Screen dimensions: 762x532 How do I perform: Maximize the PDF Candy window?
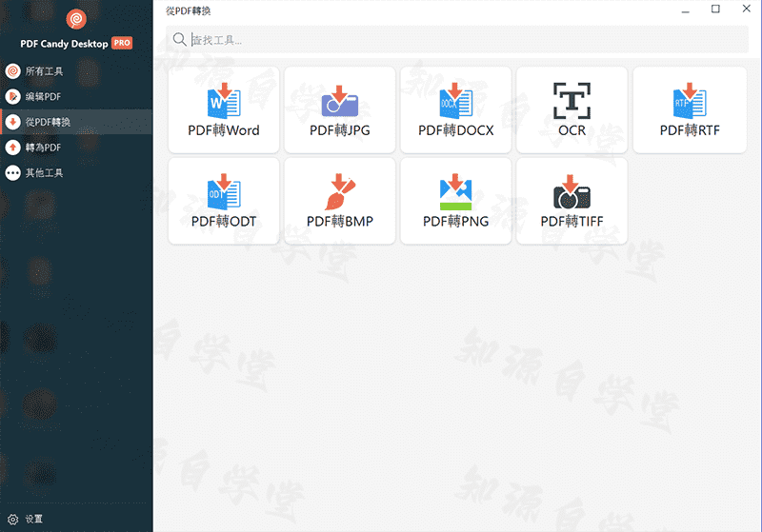pos(715,9)
